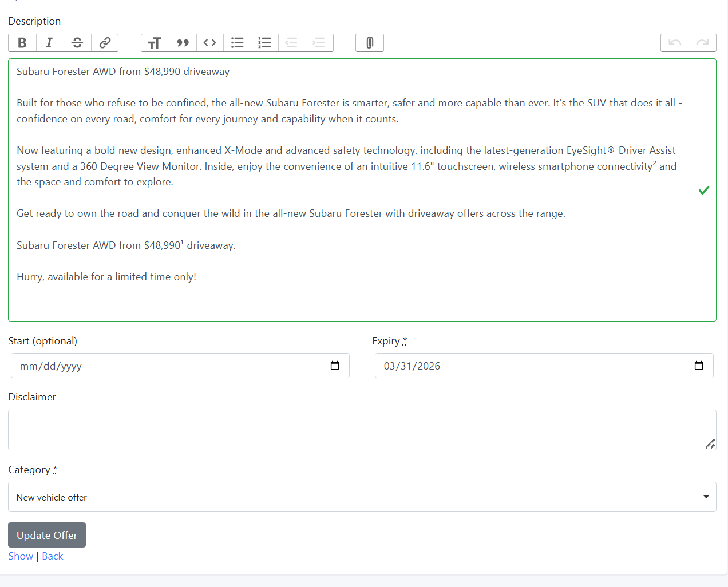Screen dimensions: 728x587
Task: Follow the Back link
Action: click(53, 556)
